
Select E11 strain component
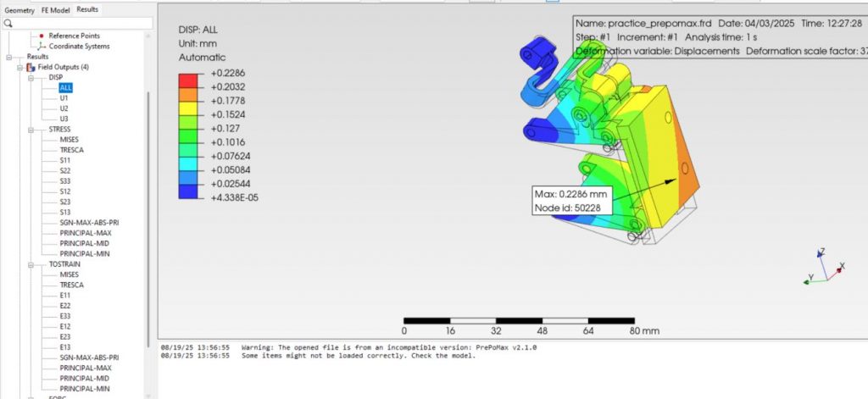[65, 295]
